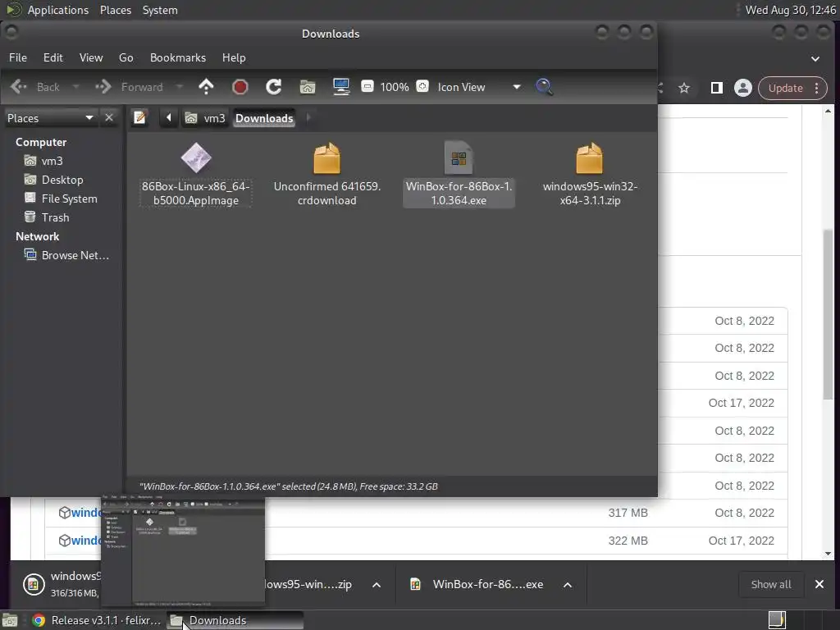Open the View menu
This screenshot has height=630, width=840.
pyautogui.click(x=91, y=57)
